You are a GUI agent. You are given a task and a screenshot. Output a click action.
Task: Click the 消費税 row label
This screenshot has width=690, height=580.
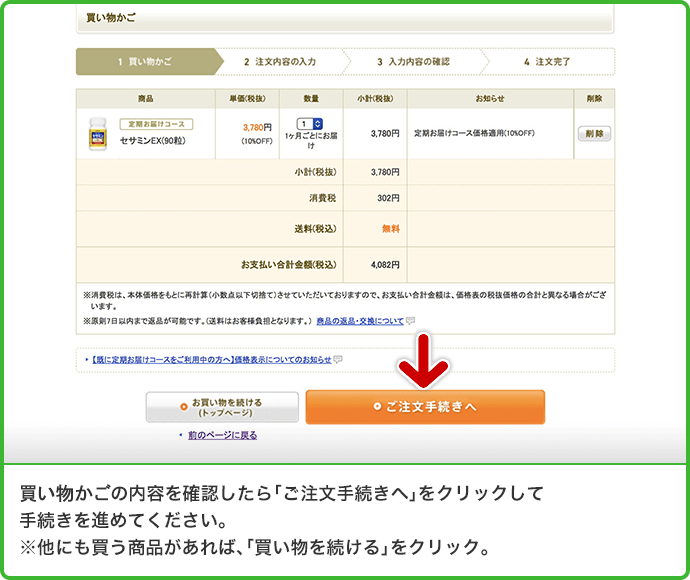click(x=323, y=198)
